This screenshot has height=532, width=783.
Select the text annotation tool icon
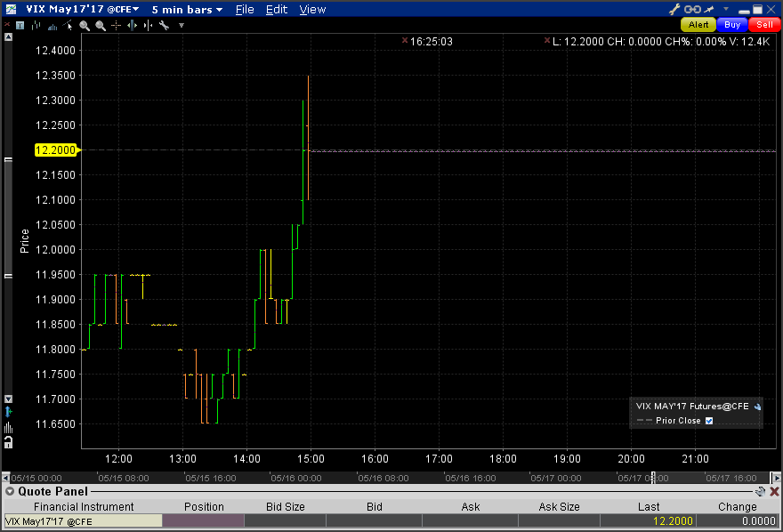point(20,25)
